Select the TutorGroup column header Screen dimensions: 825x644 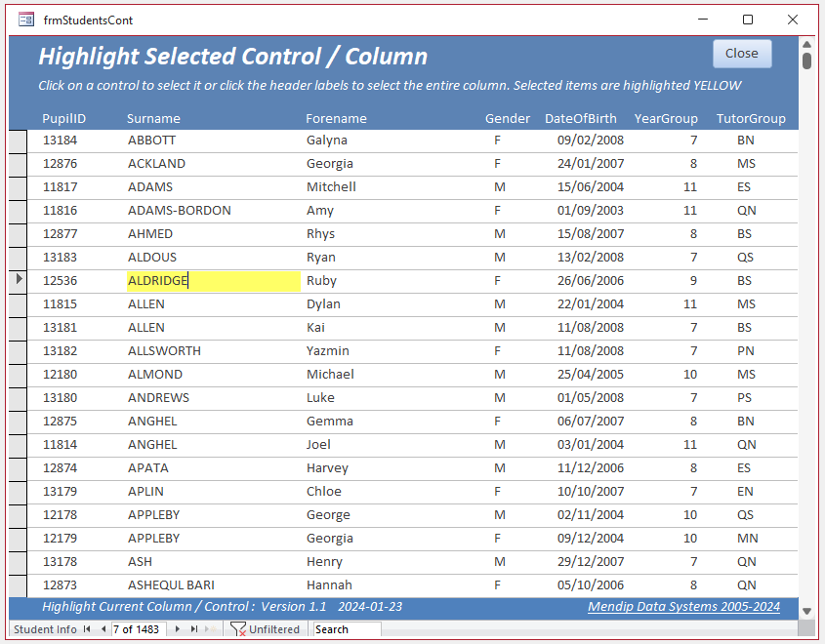[x=751, y=118]
